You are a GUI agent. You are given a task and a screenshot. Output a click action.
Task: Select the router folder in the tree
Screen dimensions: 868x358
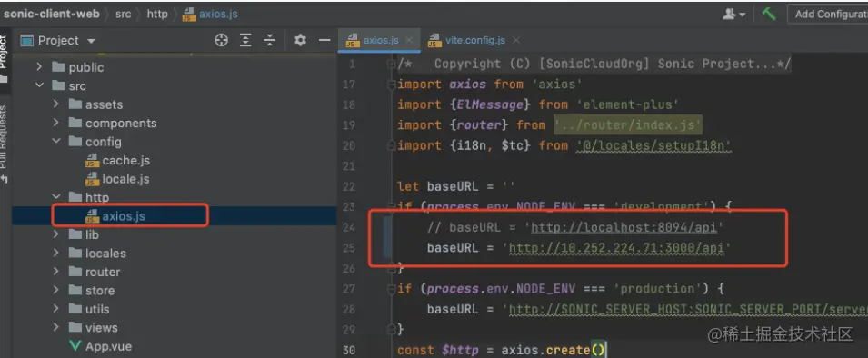pyautogui.click(x=103, y=272)
